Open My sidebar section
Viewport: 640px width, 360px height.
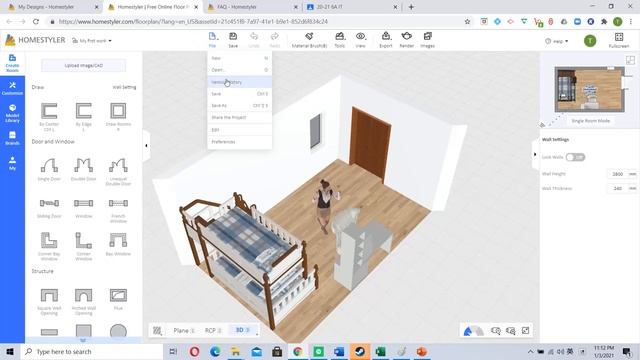tap(12, 163)
